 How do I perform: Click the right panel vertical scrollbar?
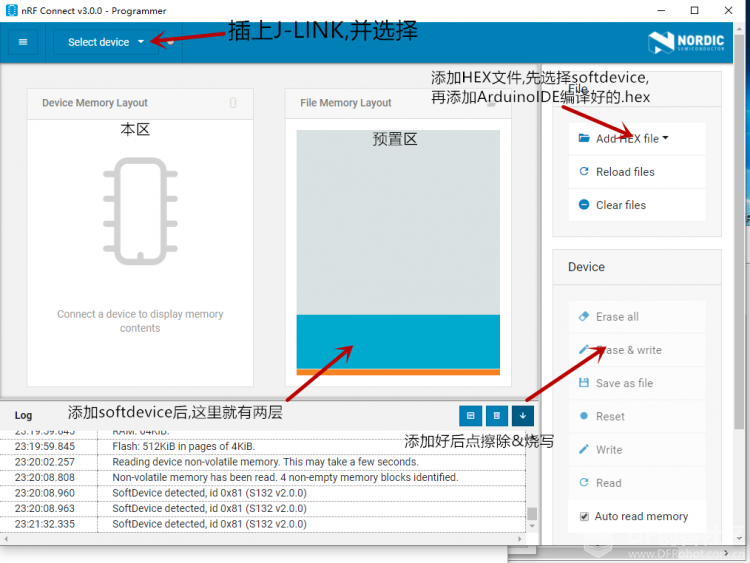pyautogui.click(x=739, y=232)
